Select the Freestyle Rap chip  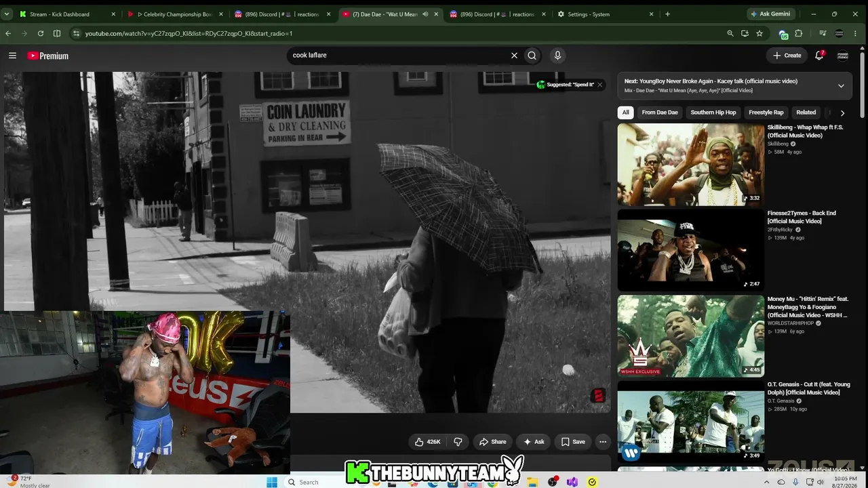[x=766, y=113]
